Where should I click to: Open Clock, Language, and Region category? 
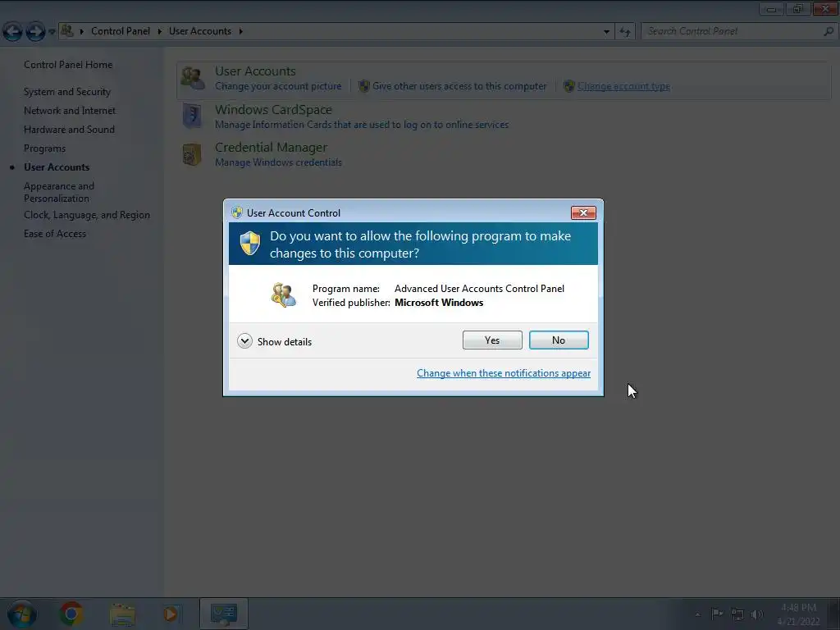(x=87, y=215)
